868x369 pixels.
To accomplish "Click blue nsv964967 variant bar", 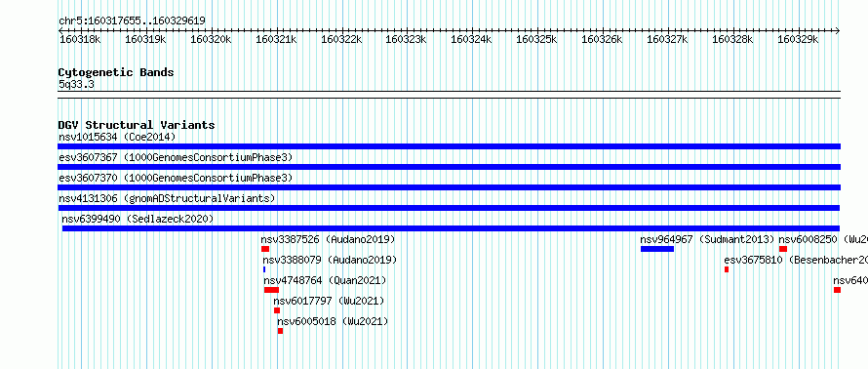I will (657, 249).
